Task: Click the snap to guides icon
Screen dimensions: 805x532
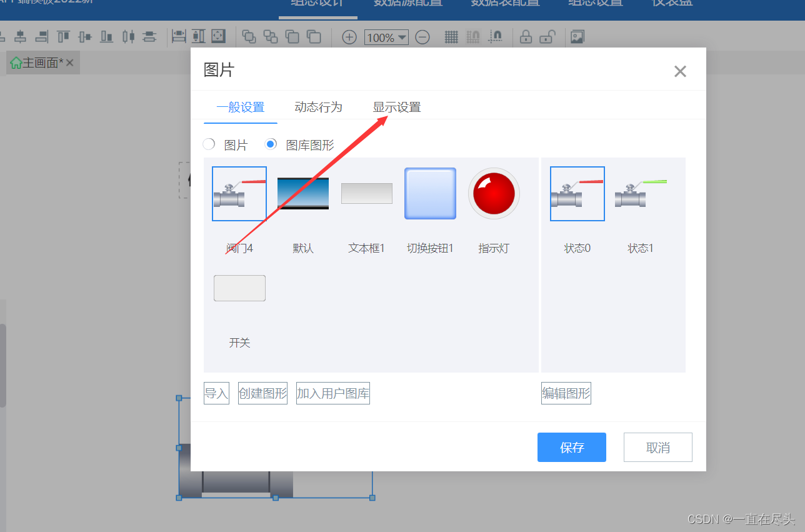Action: point(496,38)
